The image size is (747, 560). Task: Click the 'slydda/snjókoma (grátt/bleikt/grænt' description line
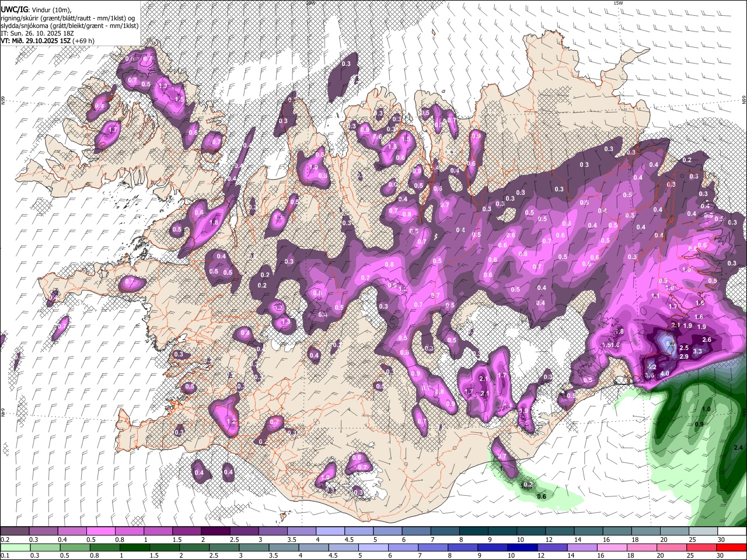click(69, 26)
